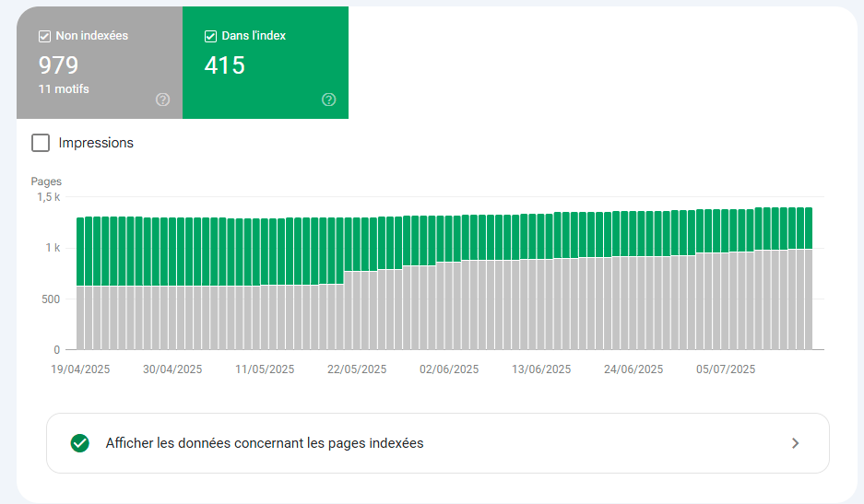Click green bar above 30/04/2025 date
864x504 pixels.
173,251
